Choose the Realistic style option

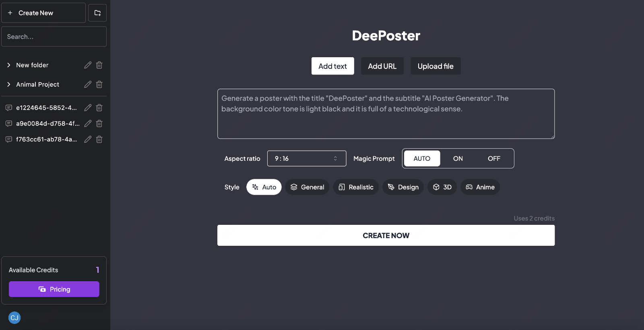click(356, 187)
